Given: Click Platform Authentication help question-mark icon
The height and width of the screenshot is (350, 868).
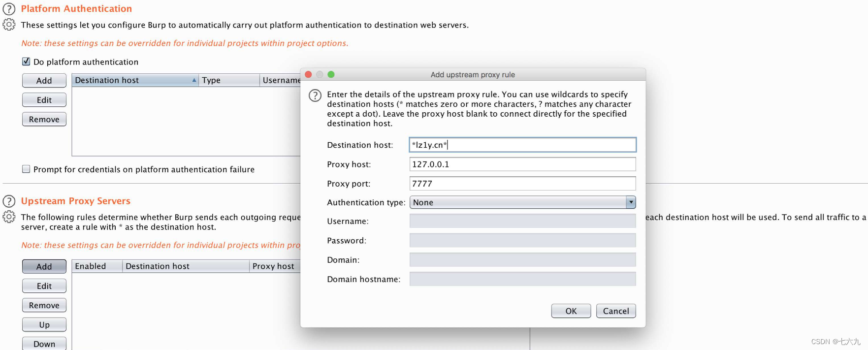Looking at the screenshot, I should click(x=9, y=9).
